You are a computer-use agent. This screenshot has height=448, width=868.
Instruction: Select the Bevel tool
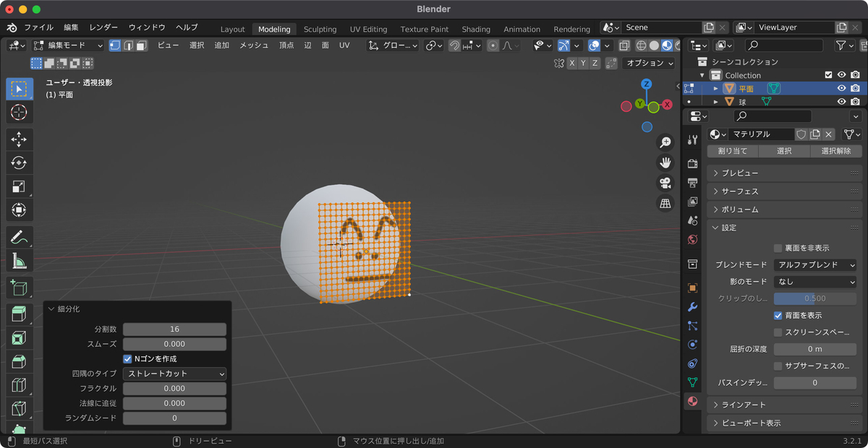[x=19, y=361]
